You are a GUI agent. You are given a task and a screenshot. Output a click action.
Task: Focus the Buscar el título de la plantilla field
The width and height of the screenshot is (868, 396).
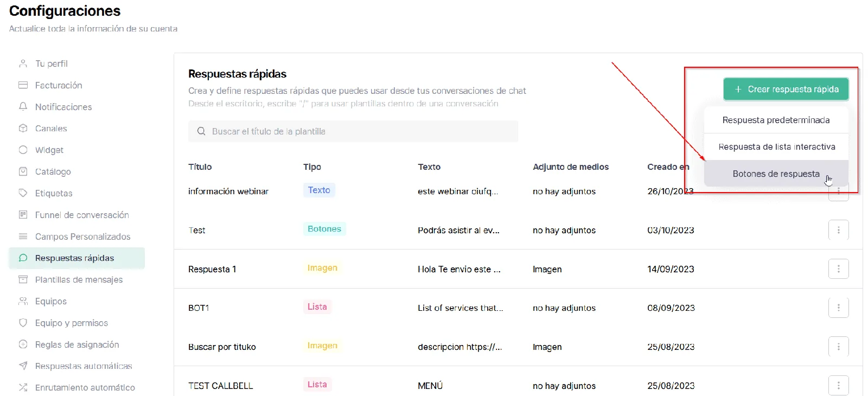(353, 131)
